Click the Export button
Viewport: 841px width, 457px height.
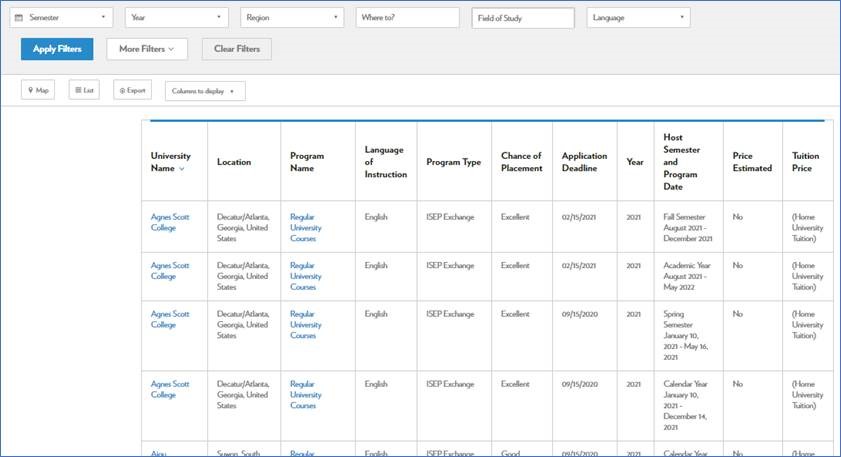click(132, 90)
